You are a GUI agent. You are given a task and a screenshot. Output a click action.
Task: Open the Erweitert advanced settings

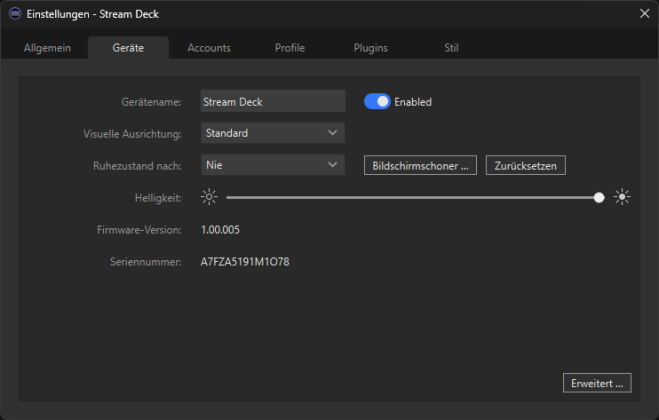[x=597, y=382]
